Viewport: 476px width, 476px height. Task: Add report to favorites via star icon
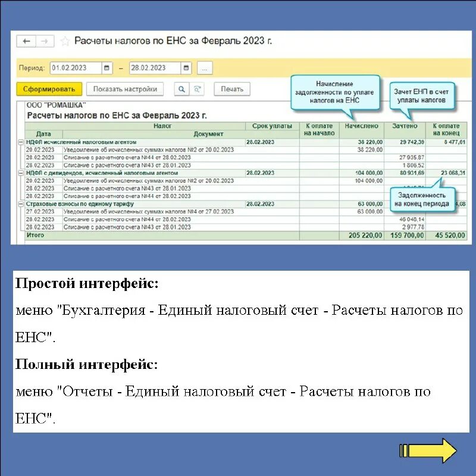65,42
